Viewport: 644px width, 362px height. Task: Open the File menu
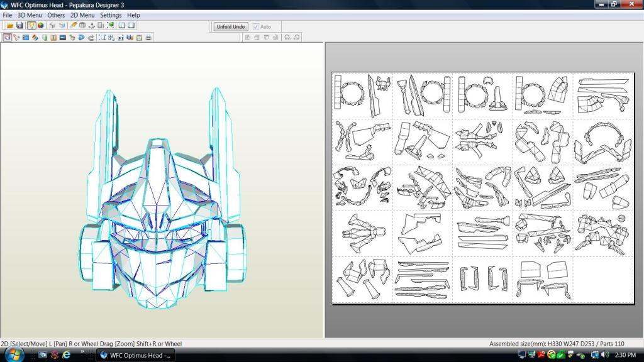click(8, 15)
